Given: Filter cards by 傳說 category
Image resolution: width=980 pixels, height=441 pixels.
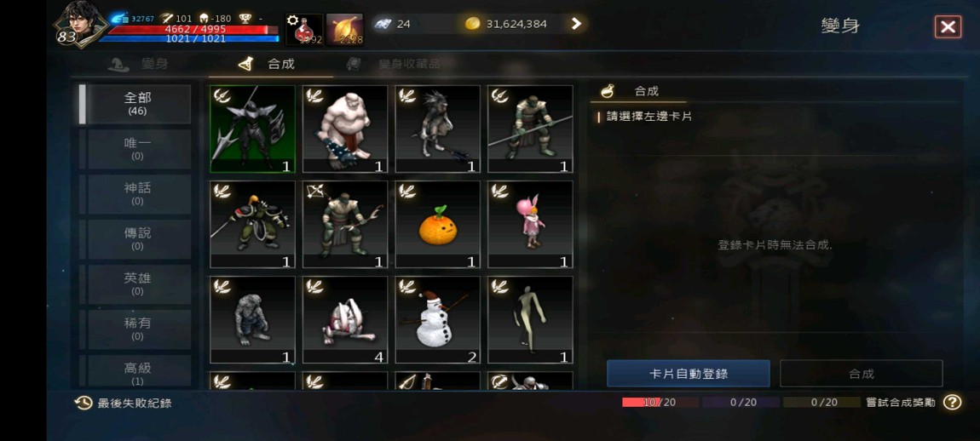Looking at the screenshot, I should 138,238.
